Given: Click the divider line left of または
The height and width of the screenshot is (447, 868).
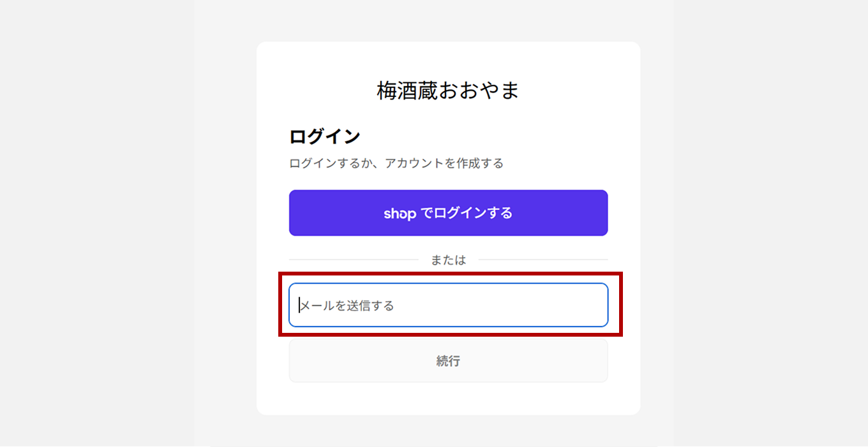Looking at the screenshot, I should (x=353, y=260).
